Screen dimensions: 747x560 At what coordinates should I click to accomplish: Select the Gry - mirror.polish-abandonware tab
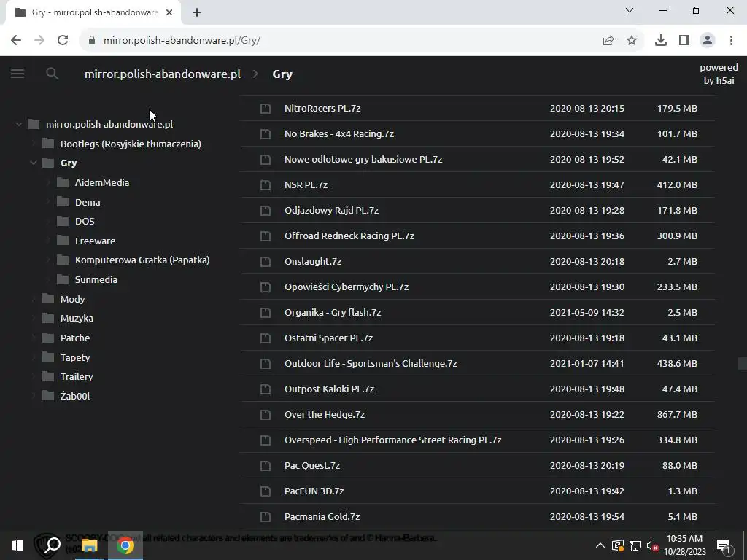pos(93,12)
